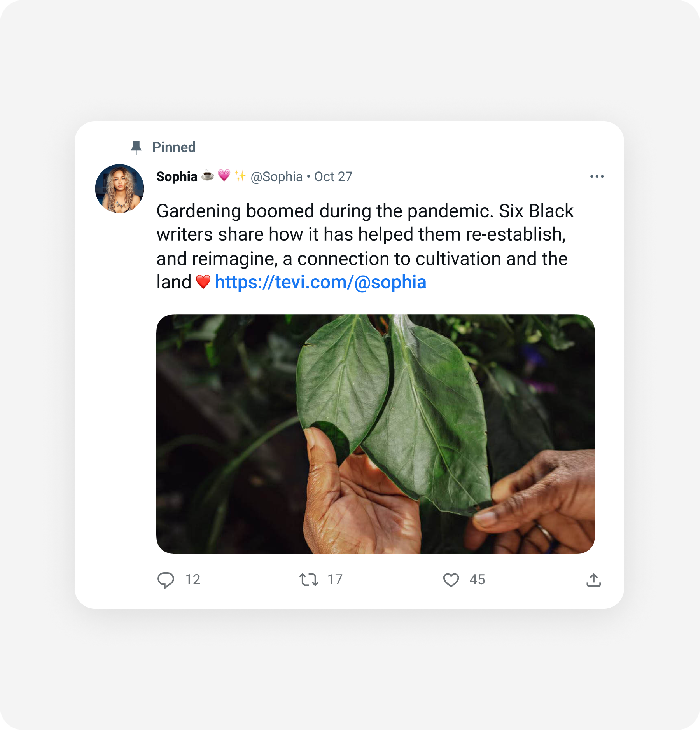Image resolution: width=700 pixels, height=730 pixels.
Task: Click the sparkles emoji in name
Action: (x=240, y=176)
